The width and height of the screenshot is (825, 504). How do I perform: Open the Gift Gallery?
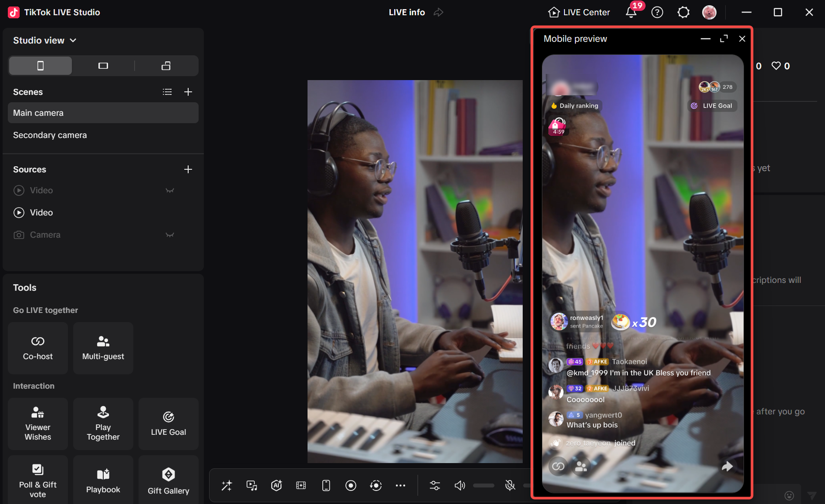pos(168,479)
